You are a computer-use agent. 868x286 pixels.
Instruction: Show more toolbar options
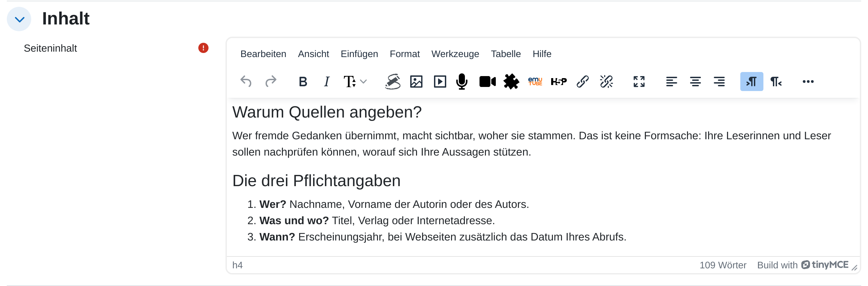click(x=808, y=82)
